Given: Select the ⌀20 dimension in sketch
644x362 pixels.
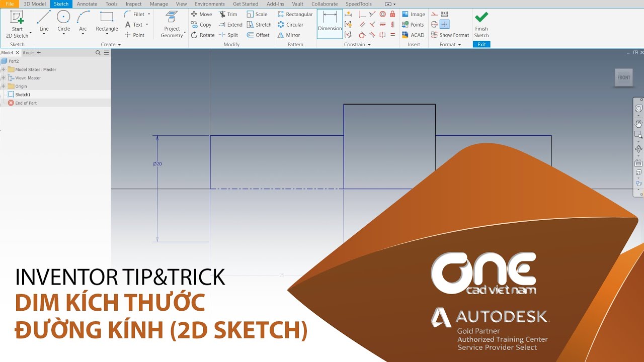Looking at the screenshot, I should [x=157, y=164].
